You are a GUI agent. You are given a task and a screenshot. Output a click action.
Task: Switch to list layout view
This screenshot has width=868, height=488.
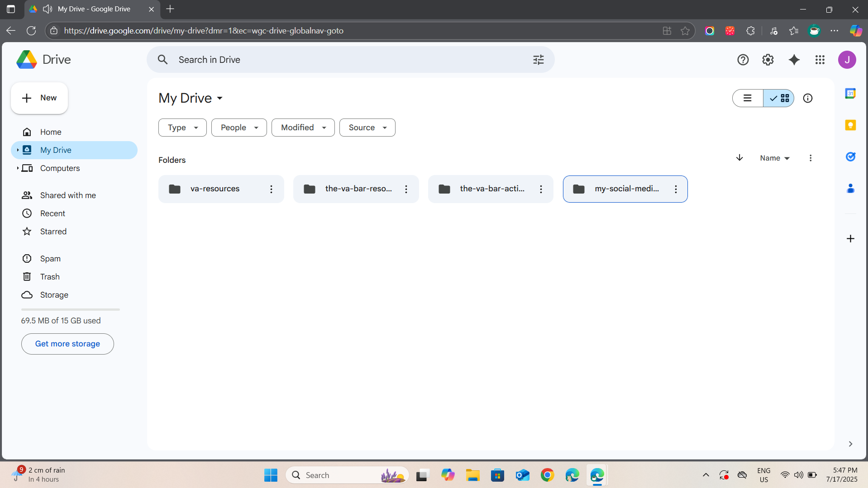pyautogui.click(x=748, y=98)
